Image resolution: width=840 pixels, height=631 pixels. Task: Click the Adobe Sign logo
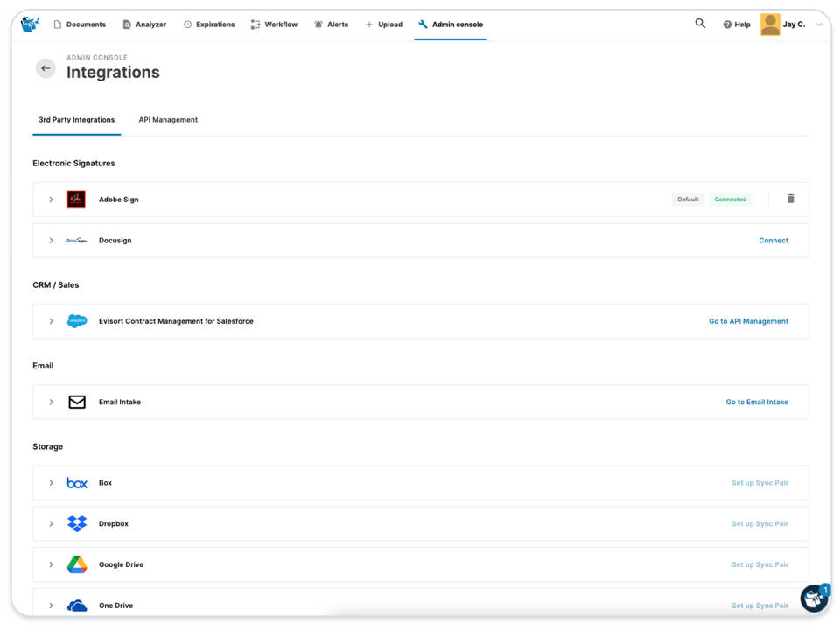coord(76,199)
